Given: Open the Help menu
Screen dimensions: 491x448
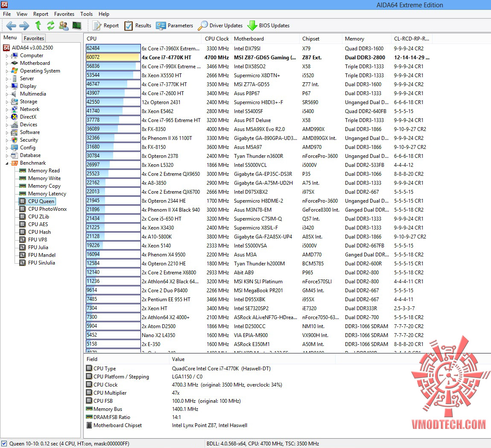Looking at the screenshot, I should pyautogui.click(x=104, y=14).
